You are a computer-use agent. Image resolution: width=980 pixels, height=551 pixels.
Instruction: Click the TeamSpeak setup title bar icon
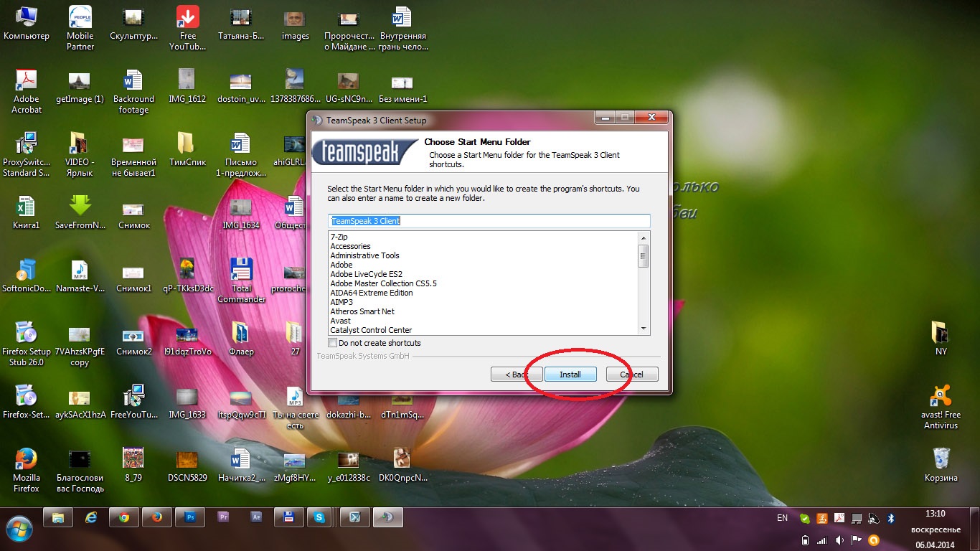pyautogui.click(x=318, y=120)
